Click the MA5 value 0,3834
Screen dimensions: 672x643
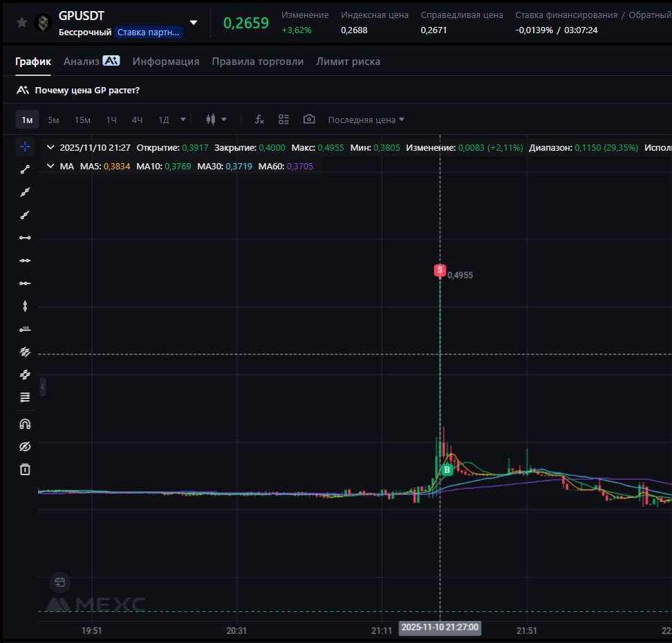point(117,167)
